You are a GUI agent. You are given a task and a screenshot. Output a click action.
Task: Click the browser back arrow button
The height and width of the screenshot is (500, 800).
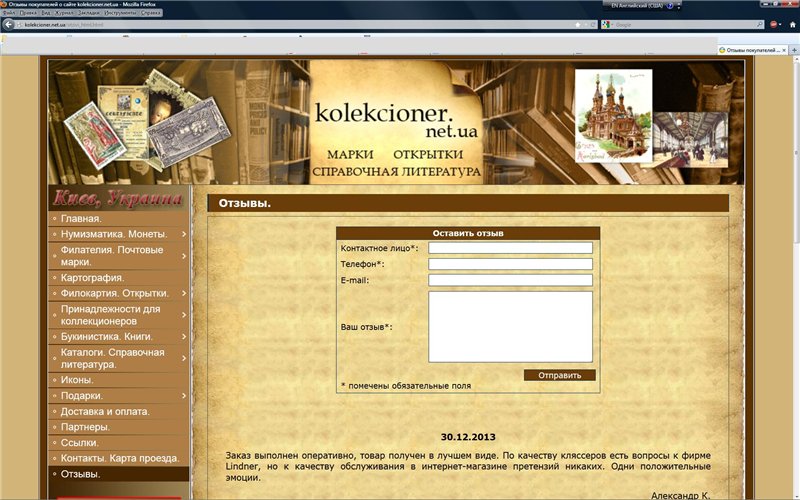(8, 24)
